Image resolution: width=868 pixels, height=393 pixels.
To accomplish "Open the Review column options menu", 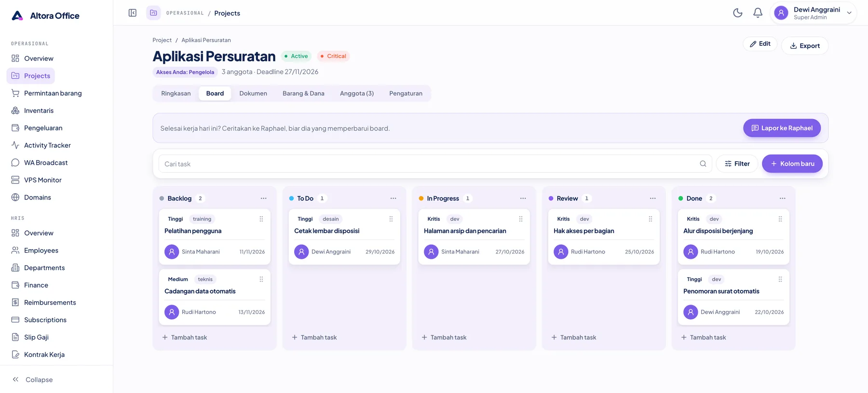I will (653, 198).
